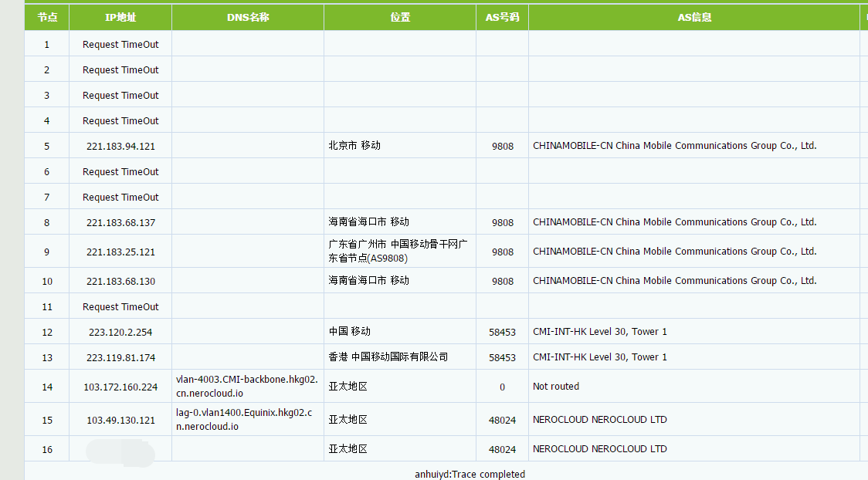Click DNS name vlan-4003.CMI-backbone.hkg02

tap(247, 386)
